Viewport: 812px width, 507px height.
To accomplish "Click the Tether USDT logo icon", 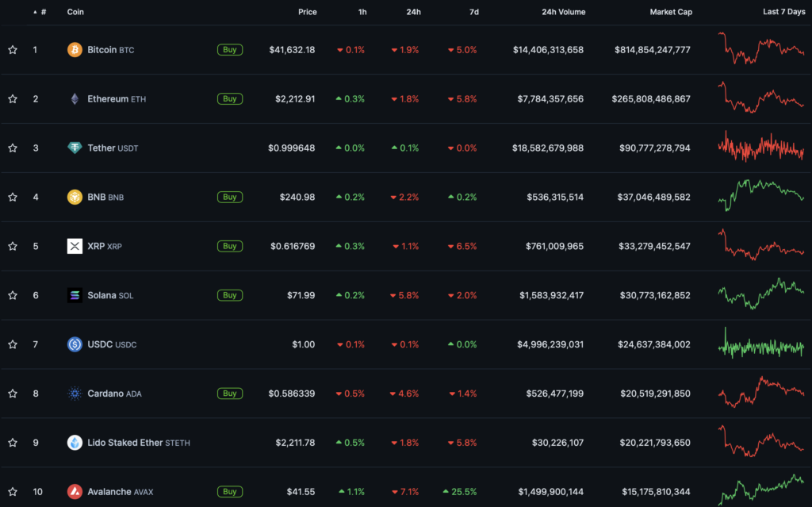I will (x=75, y=148).
